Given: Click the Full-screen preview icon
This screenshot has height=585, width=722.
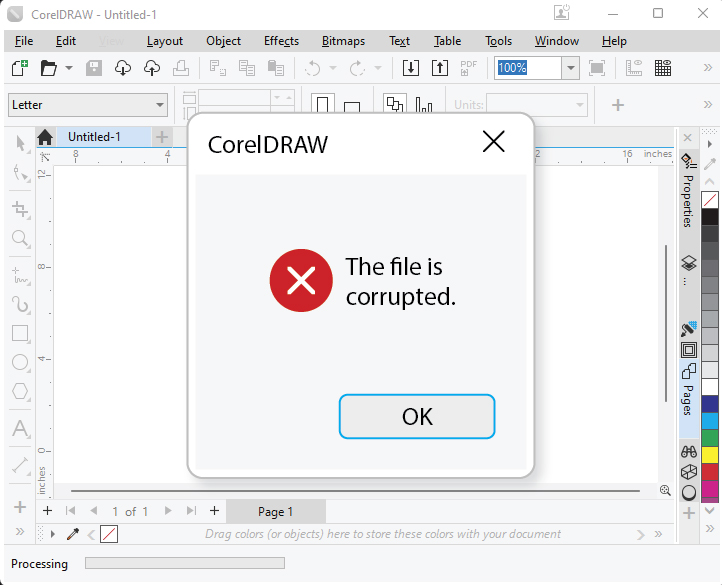Looking at the screenshot, I should [x=597, y=68].
